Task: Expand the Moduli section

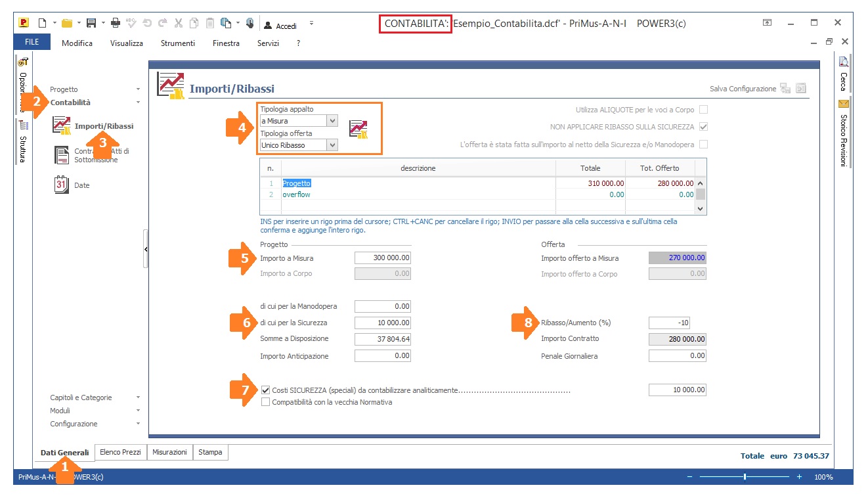Action: [138, 411]
